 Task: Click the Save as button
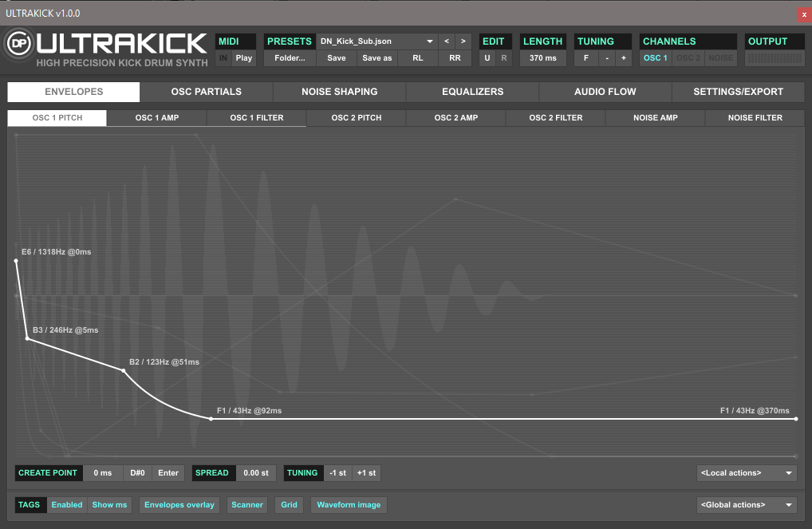(x=377, y=58)
